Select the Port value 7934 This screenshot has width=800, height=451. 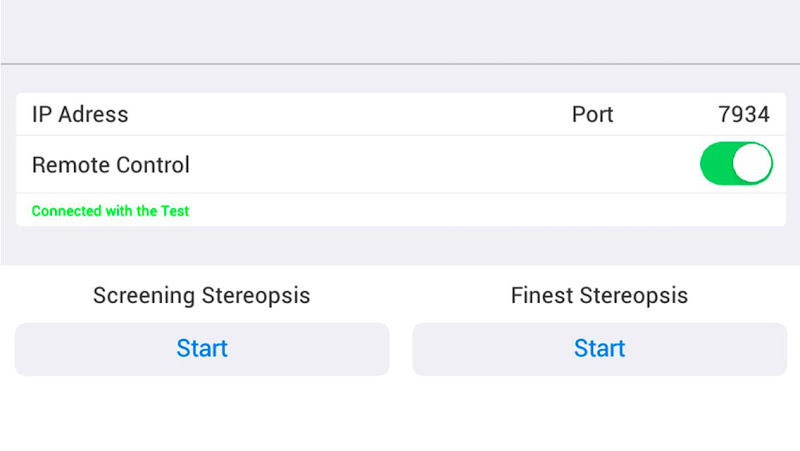[x=744, y=114]
